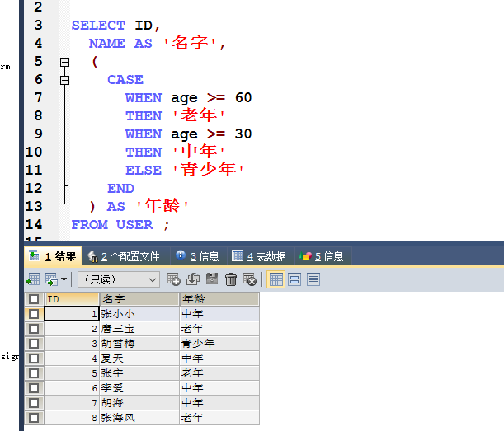Check the row for 张海风
The width and height of the screenshot is (504, 431).
[34, 418]
